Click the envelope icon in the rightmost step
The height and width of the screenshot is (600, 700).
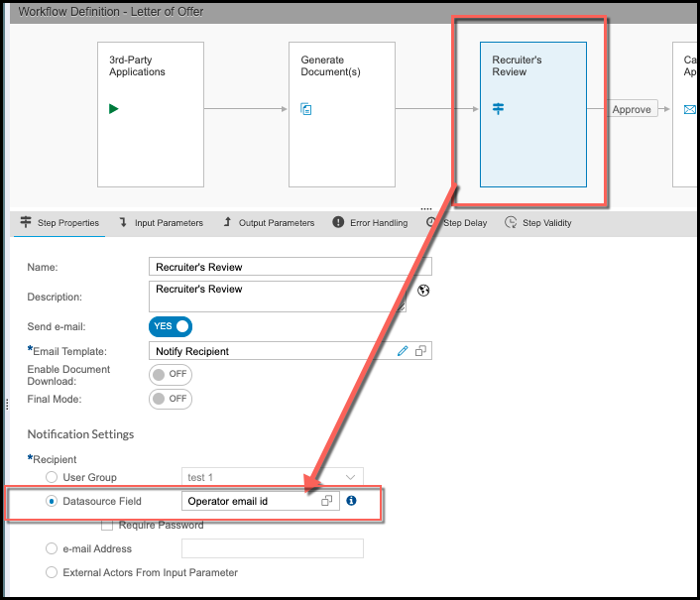click(x=689, y=109)
